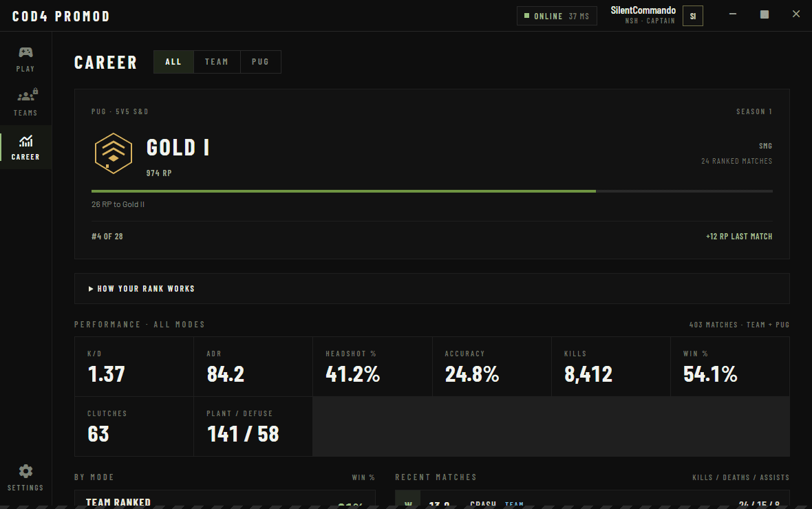Click the K/D 1.37 stat card
Viewport: 812px width, 509px height.
(x=134, y=367)
